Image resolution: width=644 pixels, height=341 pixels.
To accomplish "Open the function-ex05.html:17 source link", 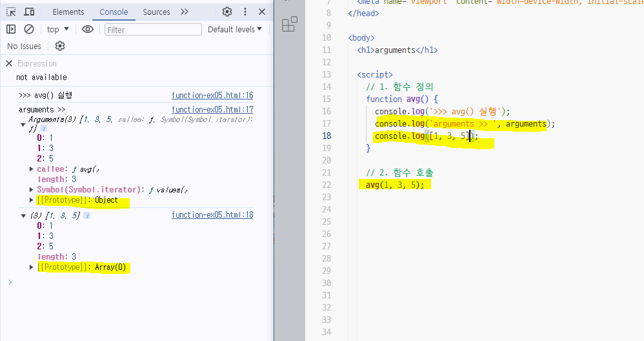I will tap(212, 109).
